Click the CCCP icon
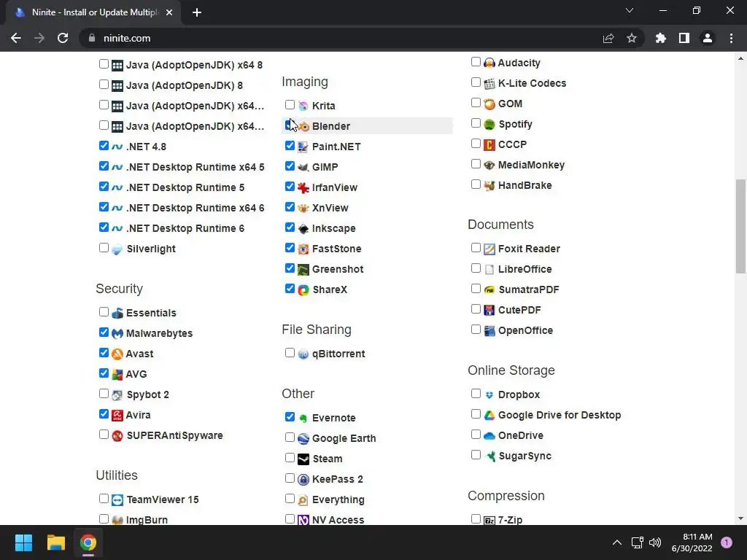Screen dimensions: 747x560 pos(489,145)
